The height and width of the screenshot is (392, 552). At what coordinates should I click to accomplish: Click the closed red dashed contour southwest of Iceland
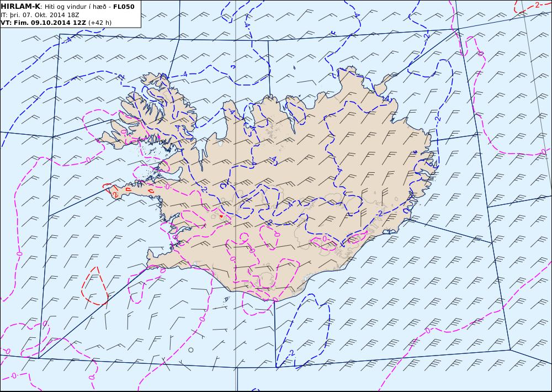tap(95, 285)
